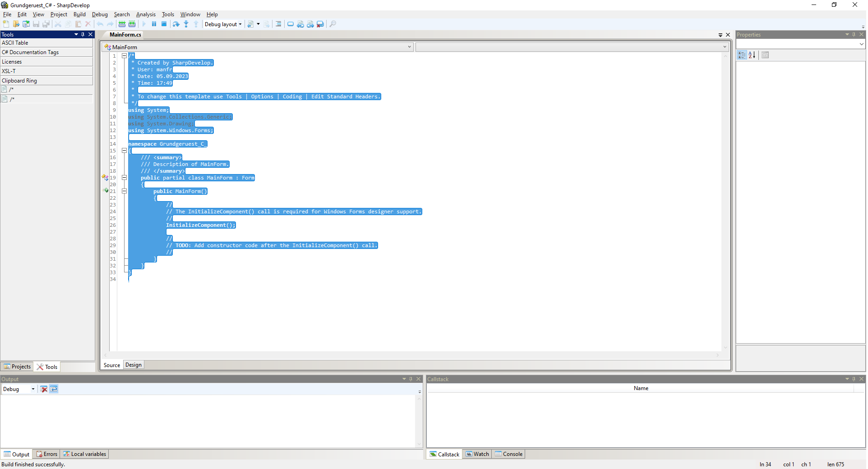Toggle word wrap in Output panel
The width and height of the screenshot is (868, 469).
coord(54,389)
